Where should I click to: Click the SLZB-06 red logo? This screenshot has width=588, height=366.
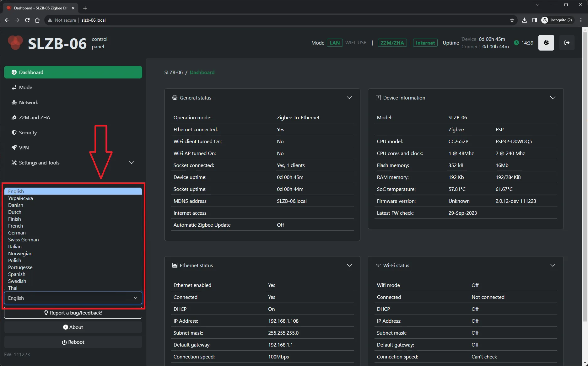(15, 43)
